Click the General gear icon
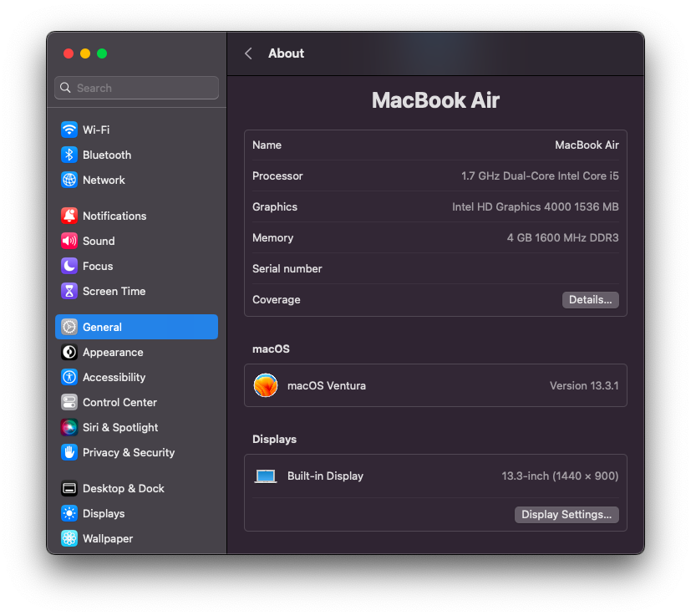Image resolution: width=691 pixels, height=616 pixels. (x=69, y=327)
